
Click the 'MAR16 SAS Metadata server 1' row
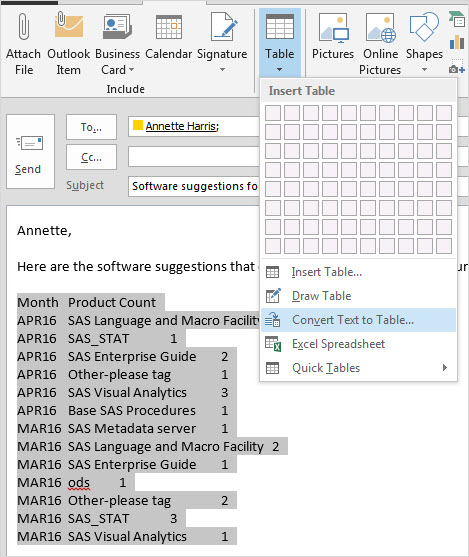point(123,429)
